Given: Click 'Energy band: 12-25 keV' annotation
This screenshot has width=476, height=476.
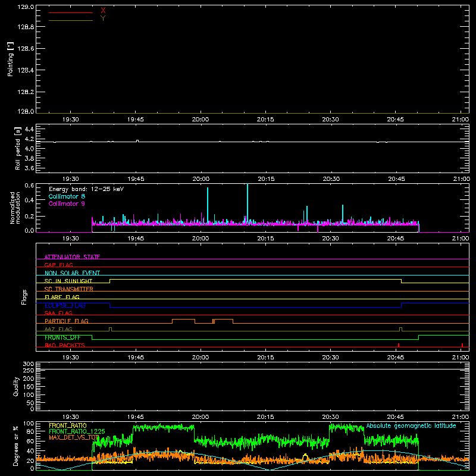Looking at the screenshot, I should 86,189.
